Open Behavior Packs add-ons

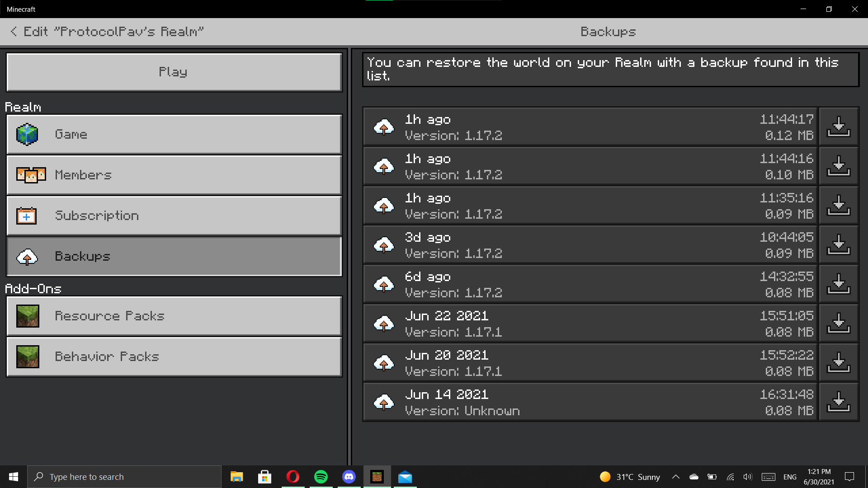(174, 357)
